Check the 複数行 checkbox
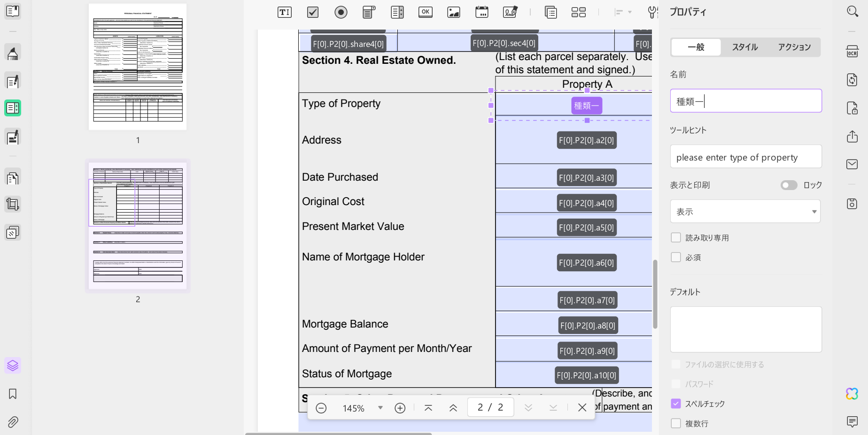This screenshot has height=435, width=868. (676, 423)
